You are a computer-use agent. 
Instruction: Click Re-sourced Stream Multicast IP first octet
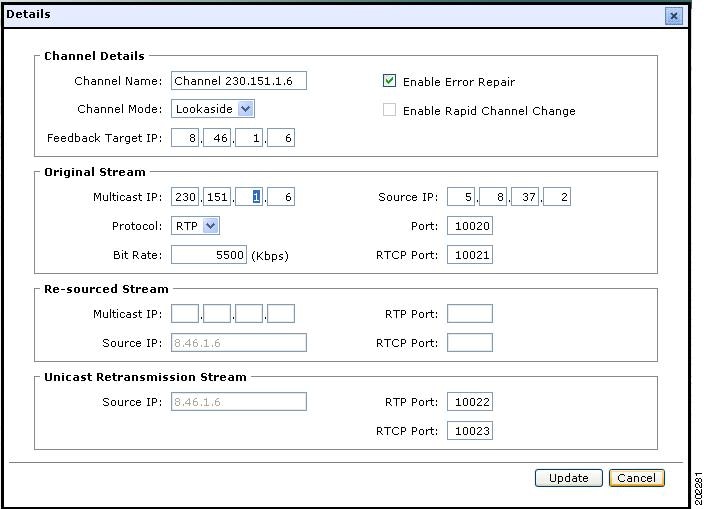click(x=185, y=314)
